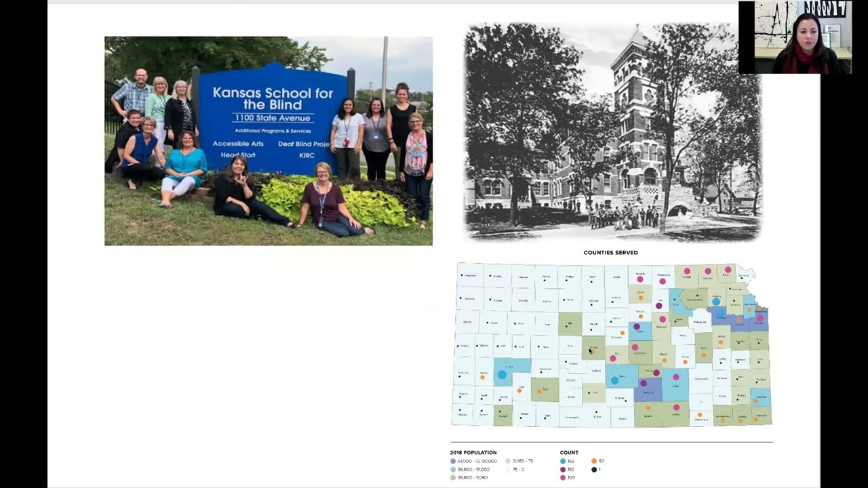Click 'Additional Programs & Services' sign line
Image resolution: width=868 pixels, height=488 pixels.
(273, 130)
